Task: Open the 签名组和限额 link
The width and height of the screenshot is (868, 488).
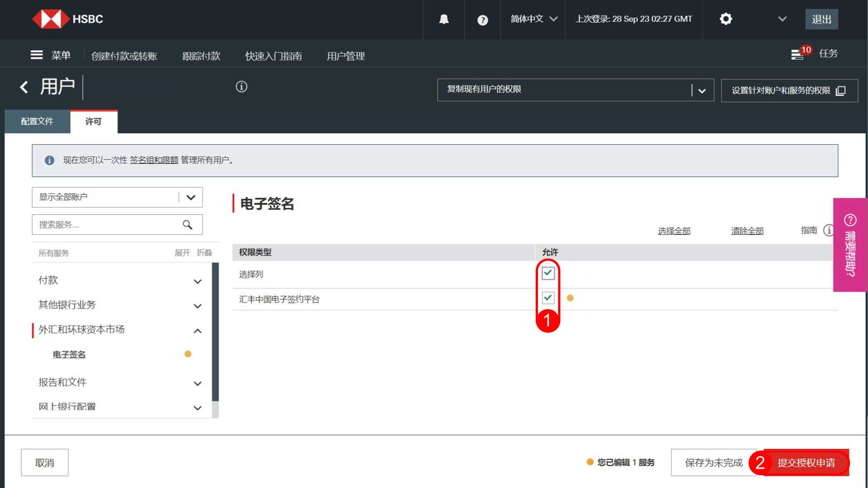Action: pyautogui.click(x=153, y=160)
